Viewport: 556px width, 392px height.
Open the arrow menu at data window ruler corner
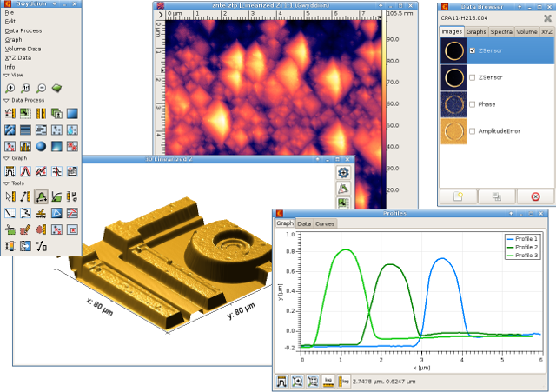coord(160,15)
